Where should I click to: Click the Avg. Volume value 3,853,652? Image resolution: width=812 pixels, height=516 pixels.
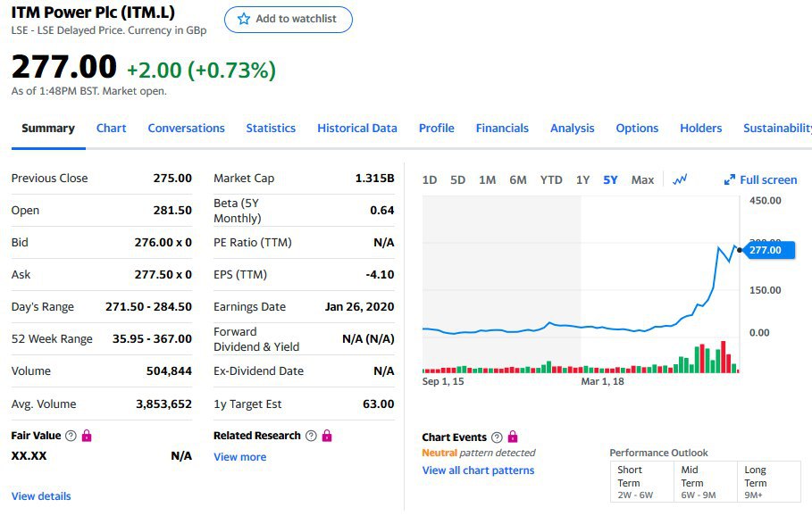(x=163, y=404)
